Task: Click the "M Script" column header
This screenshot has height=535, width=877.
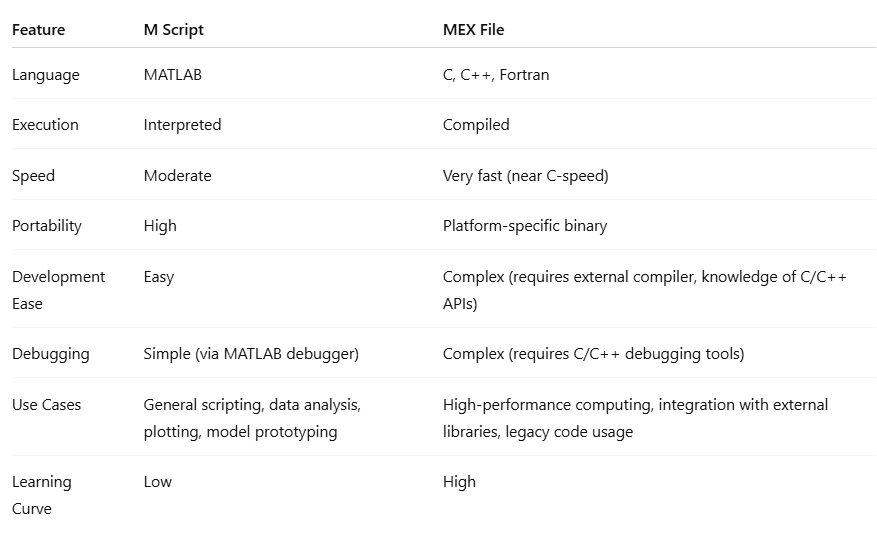Action: (x=173, y=30)
